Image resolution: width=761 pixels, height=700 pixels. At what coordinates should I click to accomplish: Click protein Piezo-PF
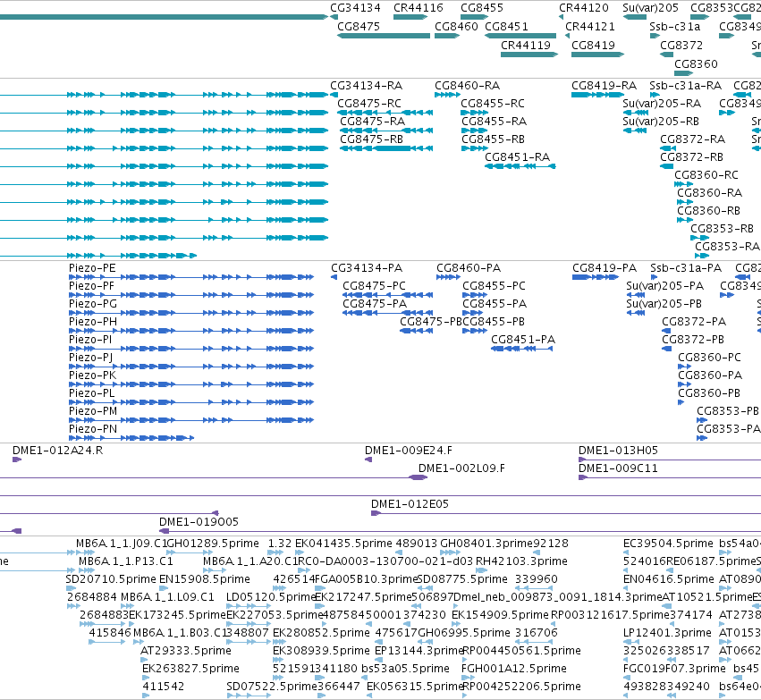point(92,287)
